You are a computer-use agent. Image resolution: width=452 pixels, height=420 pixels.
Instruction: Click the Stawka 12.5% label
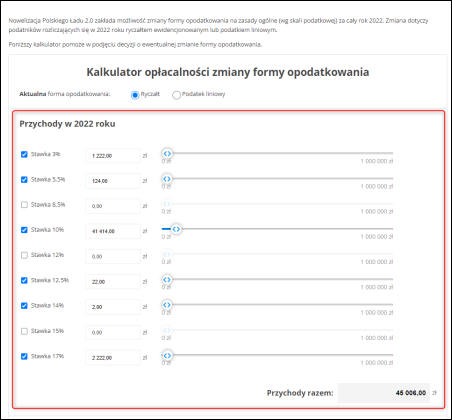(x=50, y=280)
